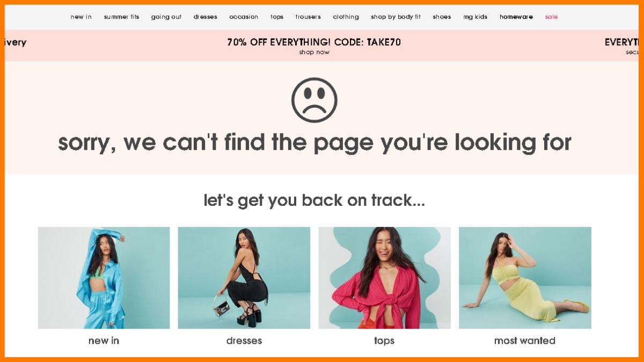Image resolution: width=644 pixels, height=362 pixels.
Task: Open the 'new in' menu item
Action: click(x=81, y=17)
